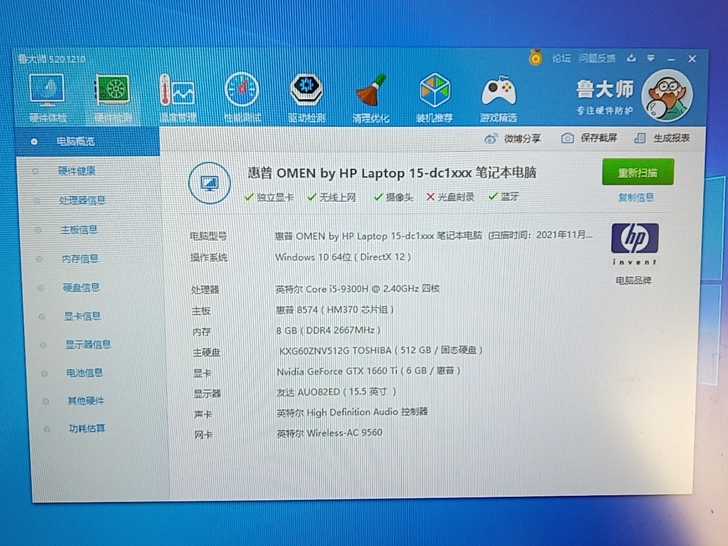This screenshot has width=728, height=546.
Task: Select 功耗估算 in the sidebar
Action: coord(87,428)
